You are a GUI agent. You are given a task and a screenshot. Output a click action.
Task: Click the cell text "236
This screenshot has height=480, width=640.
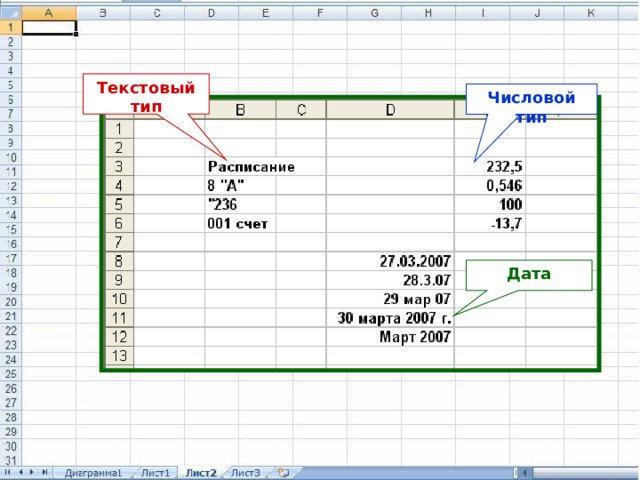coord(222,204)
